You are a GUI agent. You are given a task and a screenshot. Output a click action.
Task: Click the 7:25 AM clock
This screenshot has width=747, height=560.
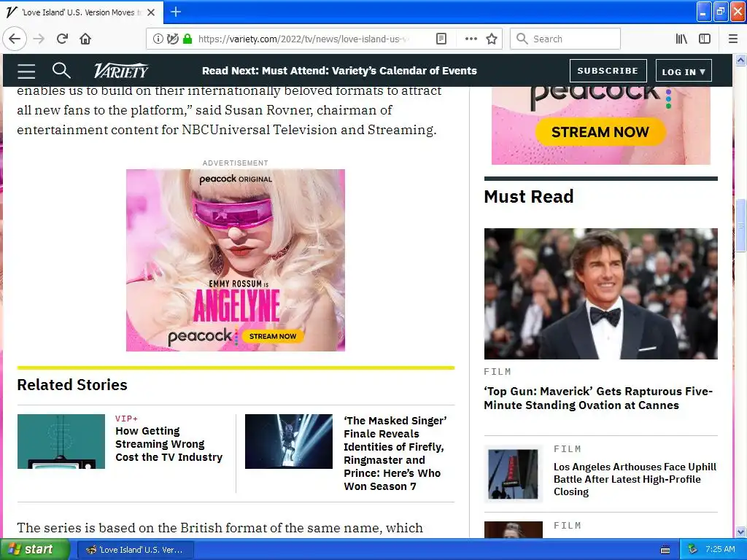point(720,549)
